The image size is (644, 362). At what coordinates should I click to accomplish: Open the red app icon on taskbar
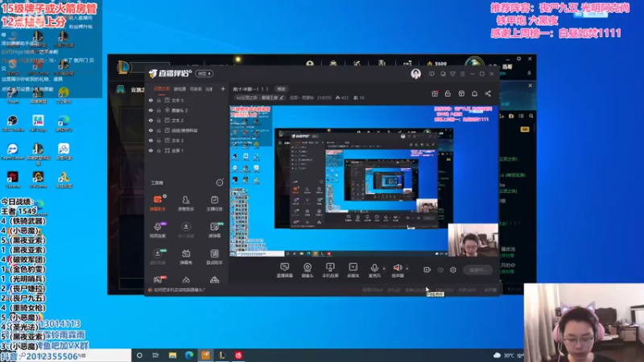coord(238,356)
